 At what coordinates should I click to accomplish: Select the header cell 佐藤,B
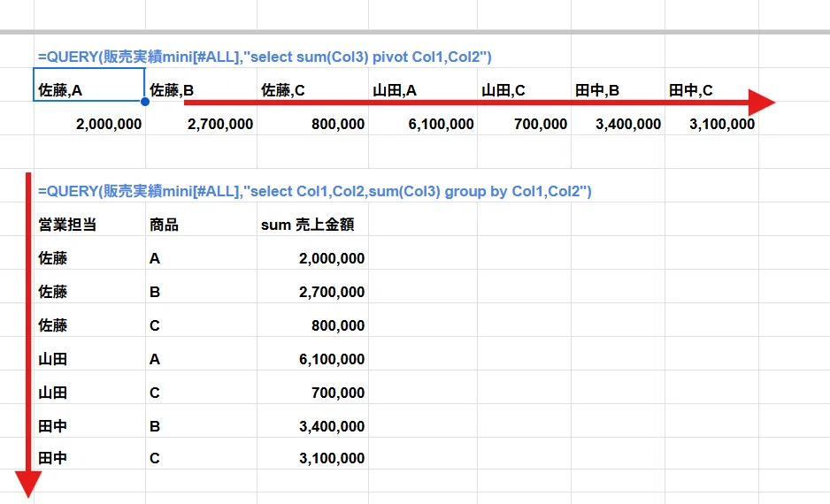[x=201, y=84]
